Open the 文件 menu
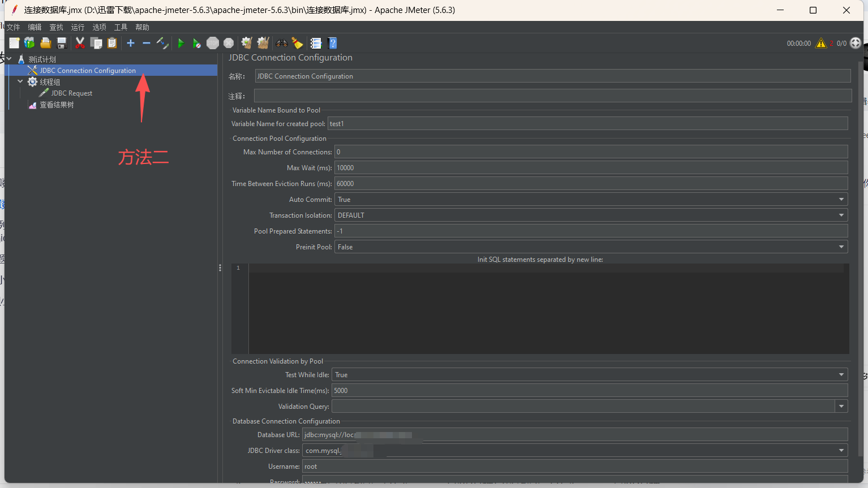The image size is (868, 488). coord(14,27)
